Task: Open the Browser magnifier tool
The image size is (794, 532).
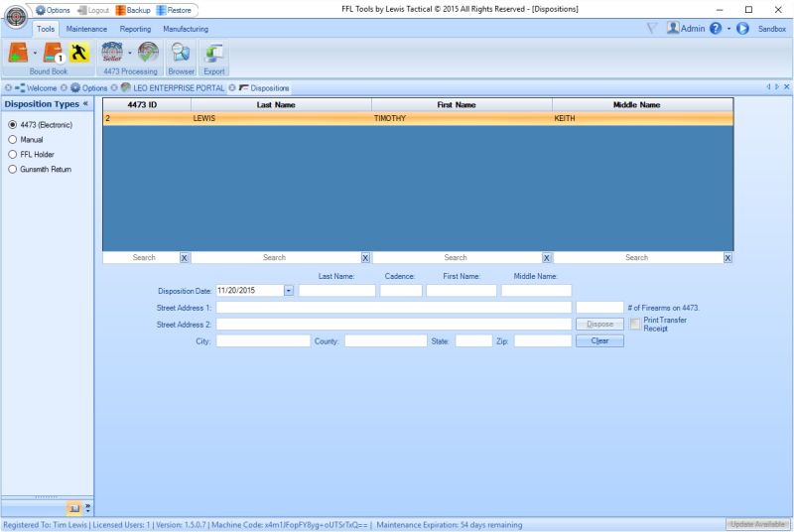Action: 181,53
